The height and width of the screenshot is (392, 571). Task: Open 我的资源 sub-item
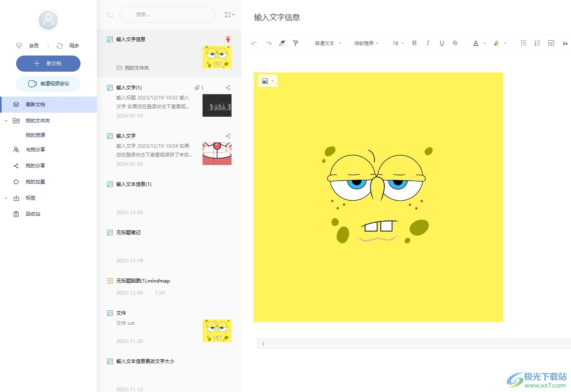[35, 135]
